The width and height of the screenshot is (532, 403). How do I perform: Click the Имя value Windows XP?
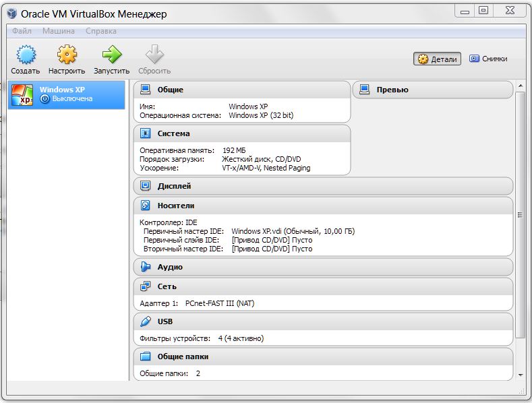click(x=248, y=106)
